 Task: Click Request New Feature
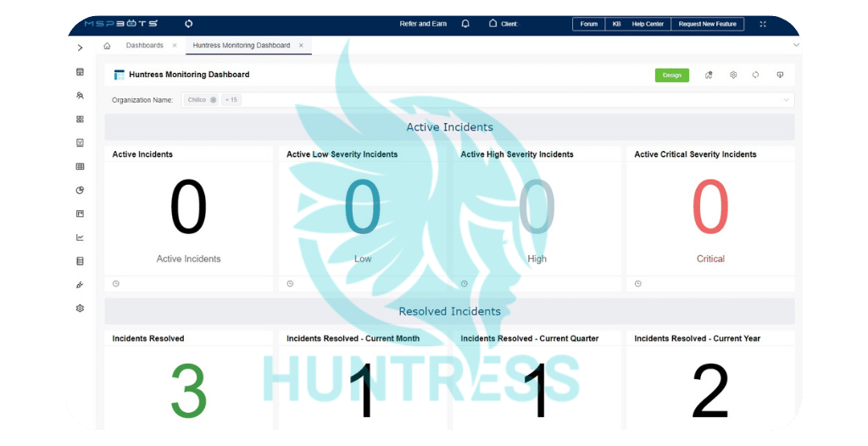click(x=708, y=24)
